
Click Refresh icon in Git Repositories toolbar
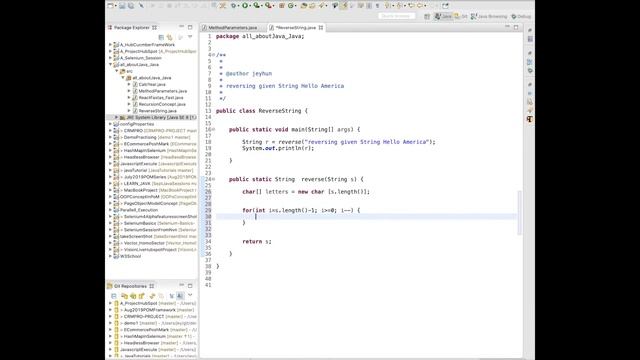pos(152,296)
